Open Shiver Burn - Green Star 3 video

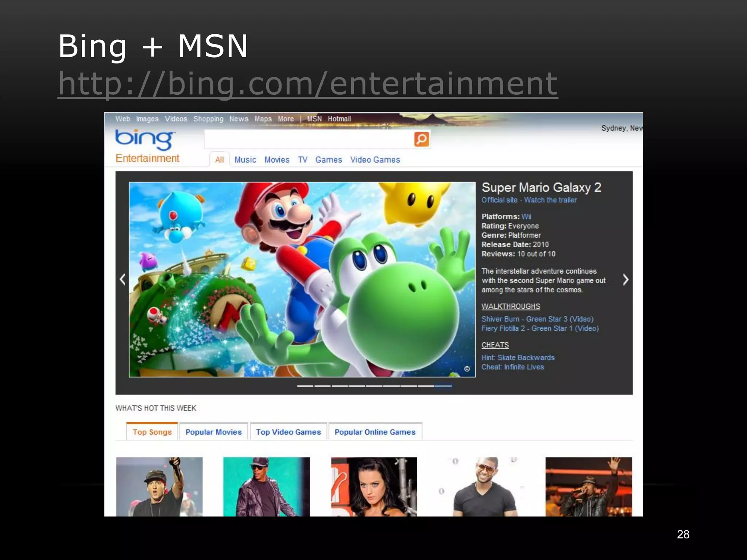(x=537, y=319)
